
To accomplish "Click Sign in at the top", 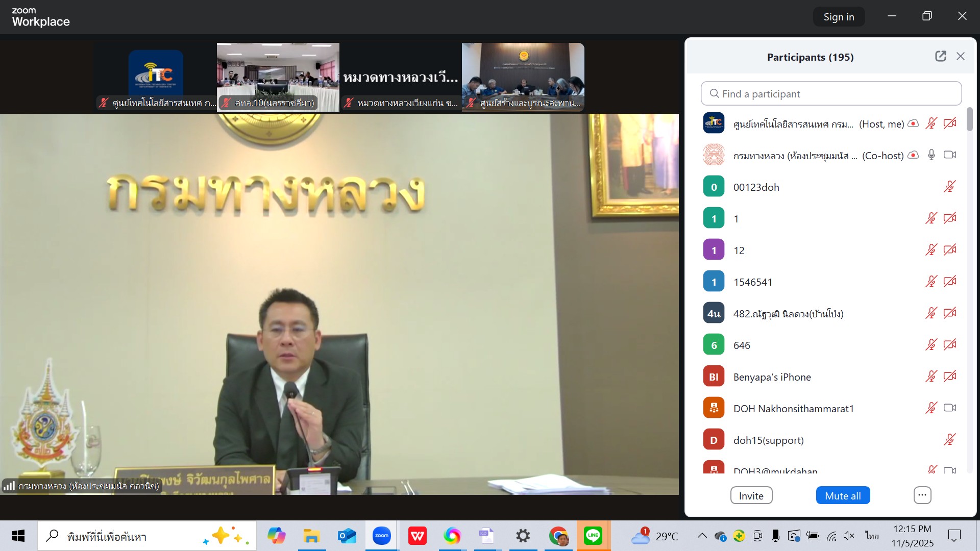I will pos(839,17).
